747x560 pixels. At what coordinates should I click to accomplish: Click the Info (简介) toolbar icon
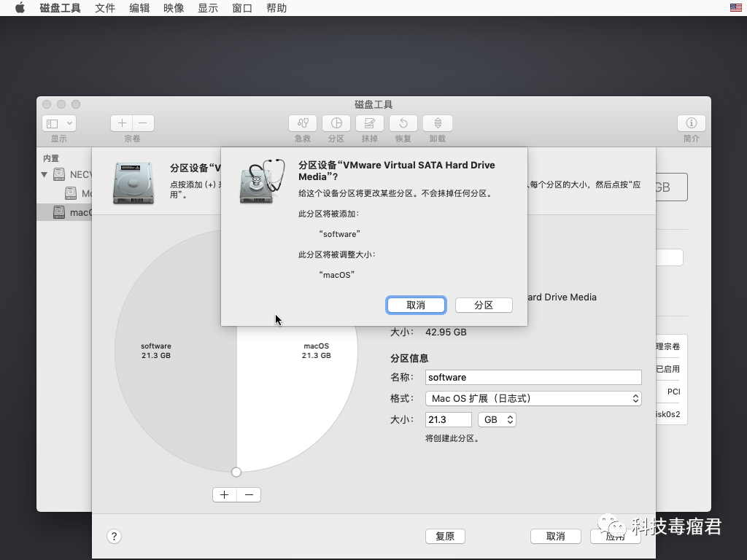(692, 123)
